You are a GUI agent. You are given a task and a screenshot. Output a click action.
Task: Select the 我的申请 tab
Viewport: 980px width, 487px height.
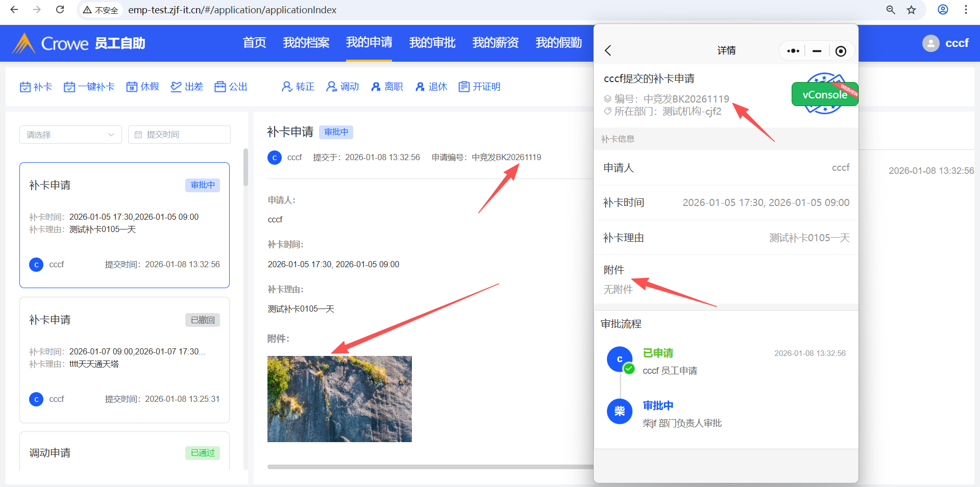(369, 42)
